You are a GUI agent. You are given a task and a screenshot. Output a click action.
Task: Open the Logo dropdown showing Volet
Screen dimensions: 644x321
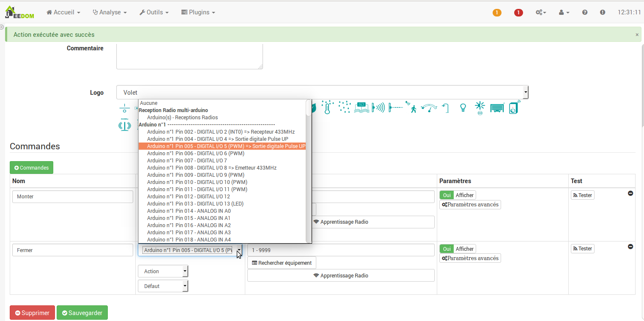322,92
